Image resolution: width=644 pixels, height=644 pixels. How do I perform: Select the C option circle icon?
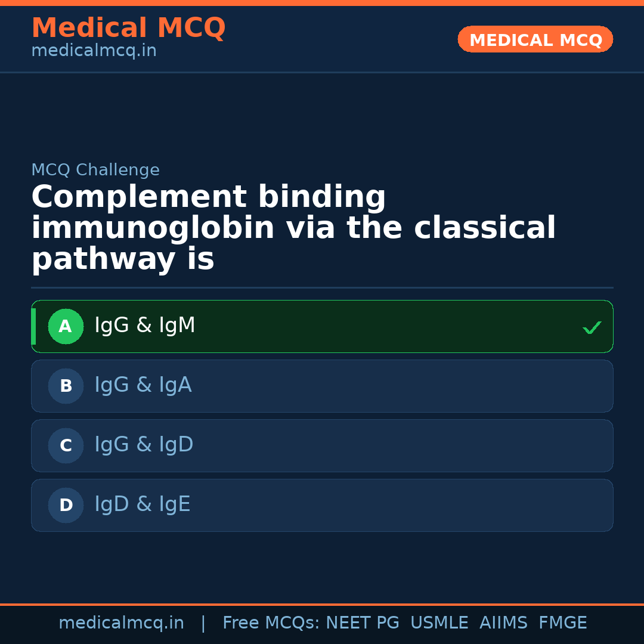66,445
